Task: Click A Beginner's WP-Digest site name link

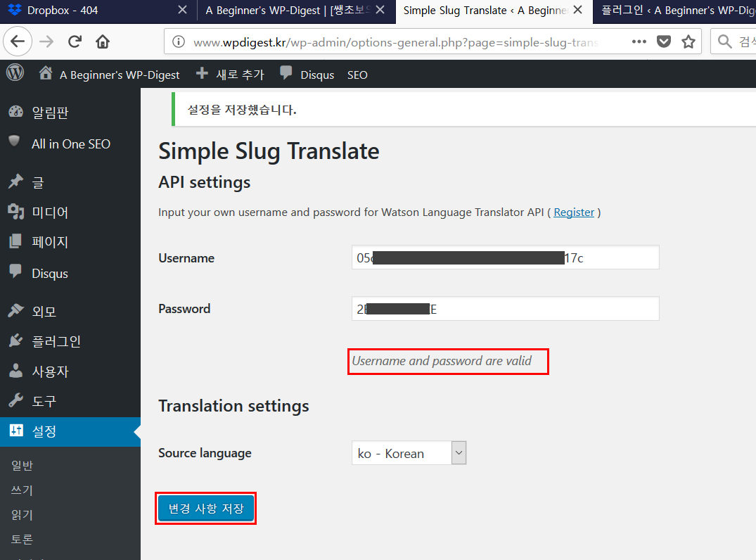Action: coord(120,75)
